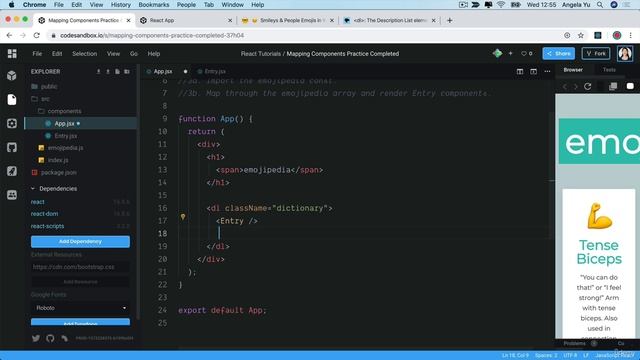Click the Chrome address bar URL

152,36
